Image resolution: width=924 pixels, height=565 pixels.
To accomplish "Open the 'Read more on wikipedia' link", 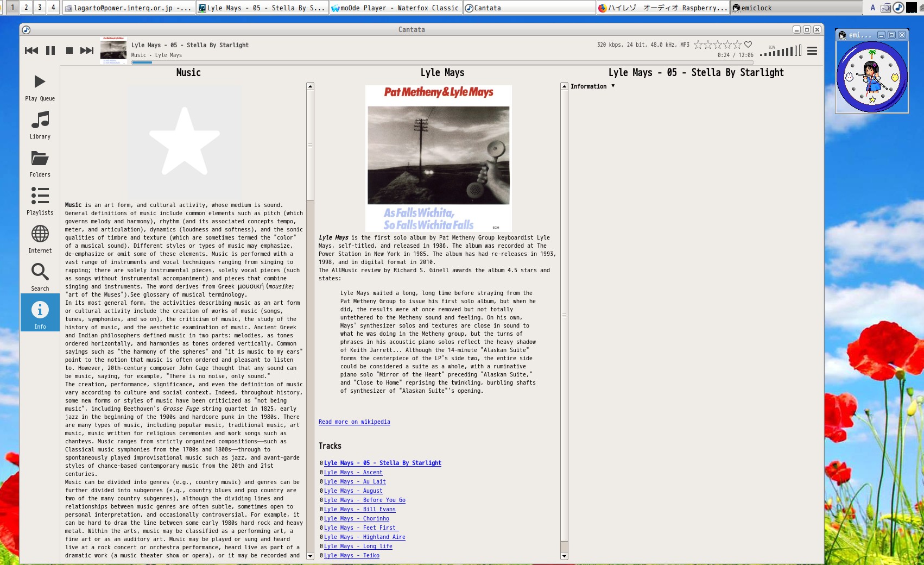I will pyautogui.click(x=354, y=422).
